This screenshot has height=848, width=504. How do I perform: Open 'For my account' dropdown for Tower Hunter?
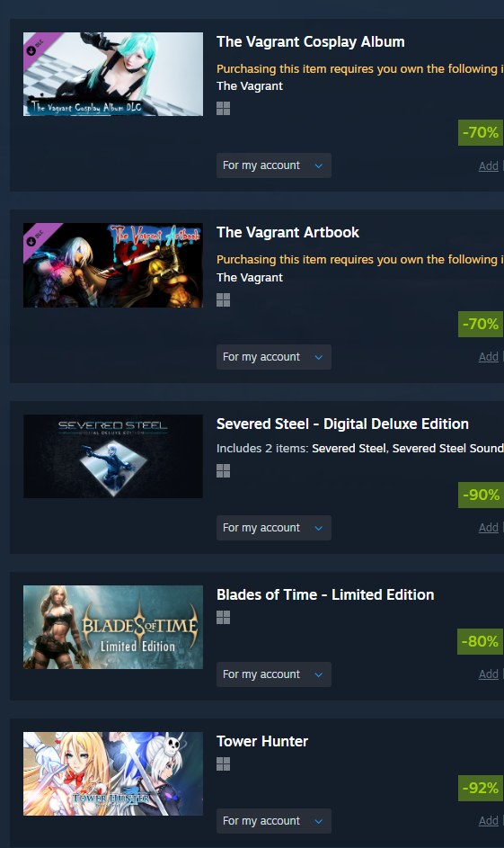tap(274, 821)
